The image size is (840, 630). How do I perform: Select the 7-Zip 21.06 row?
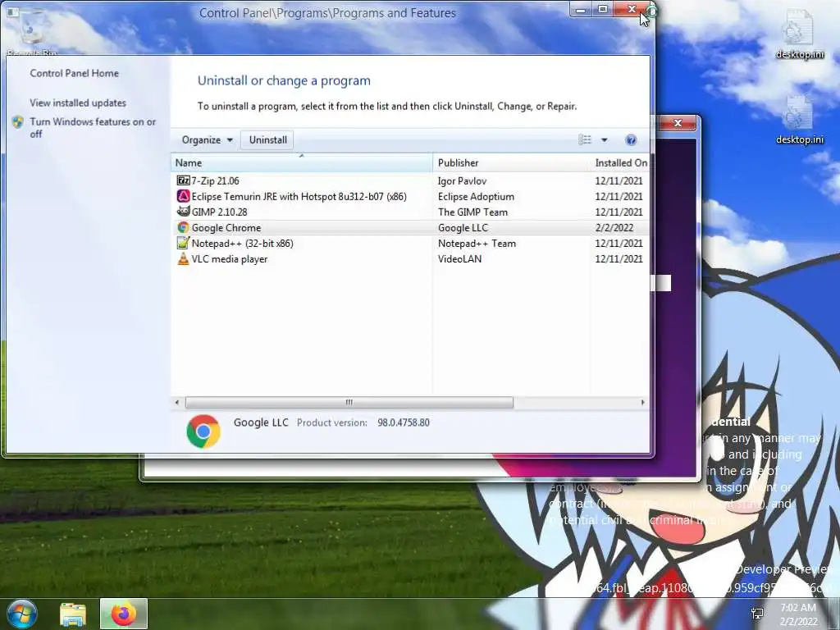pyautogui.click(x=410, y=180)
